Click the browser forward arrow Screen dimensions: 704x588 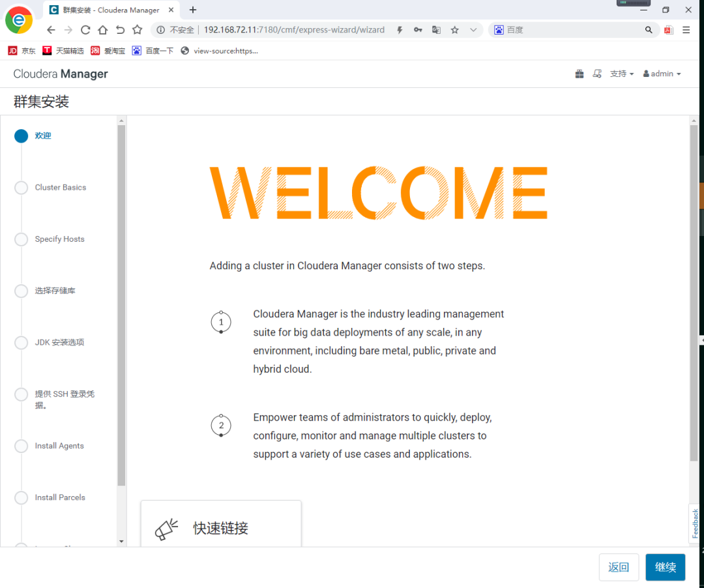(x=68, y=30)
